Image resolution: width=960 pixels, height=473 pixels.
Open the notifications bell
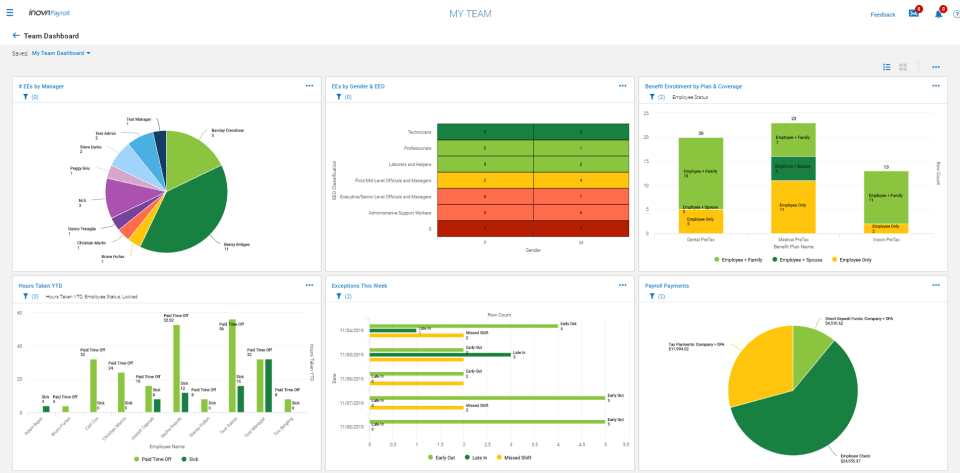[938, 14]
